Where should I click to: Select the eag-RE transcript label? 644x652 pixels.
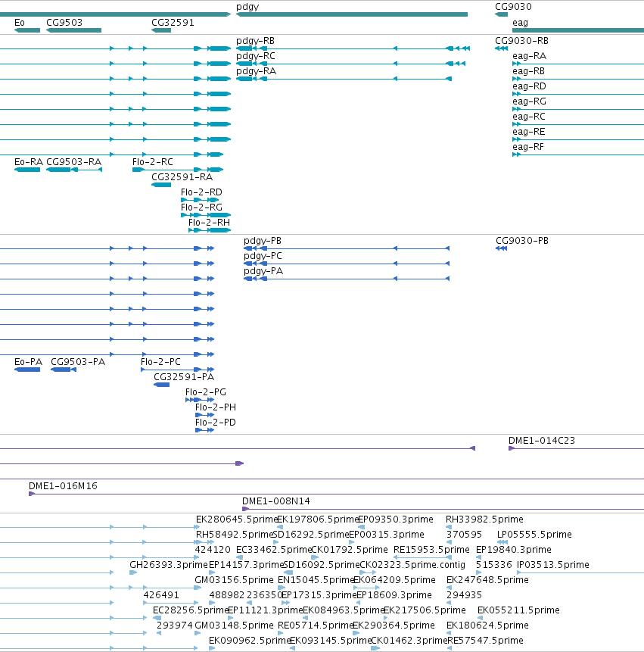point(528,133)
